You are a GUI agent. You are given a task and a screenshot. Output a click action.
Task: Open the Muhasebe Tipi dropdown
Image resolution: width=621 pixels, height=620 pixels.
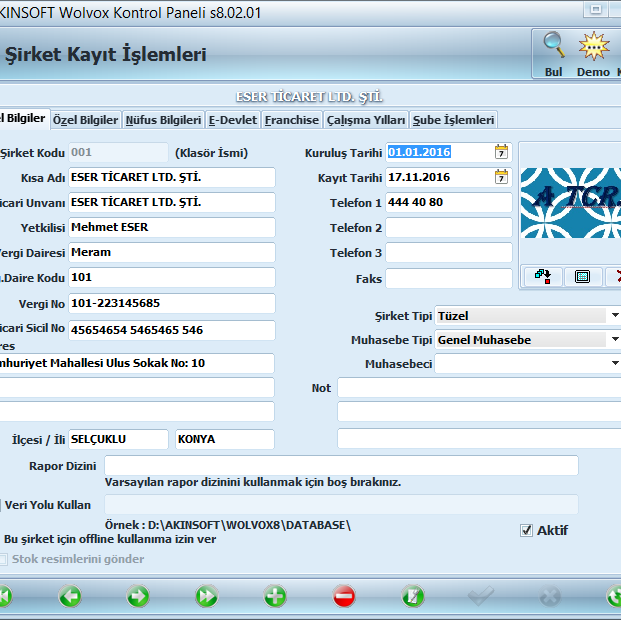point(613,340)
